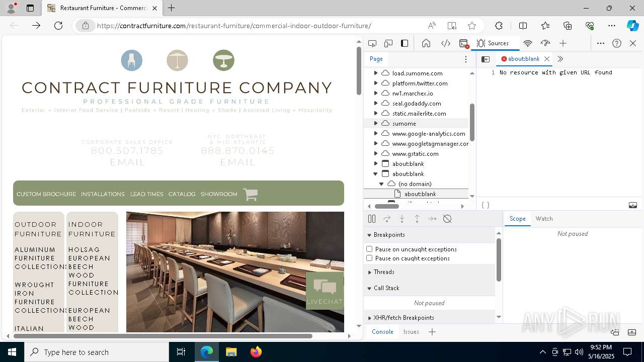644x362 pixels.
Task: Click the step over debugger button
Action: pos(387,219)
